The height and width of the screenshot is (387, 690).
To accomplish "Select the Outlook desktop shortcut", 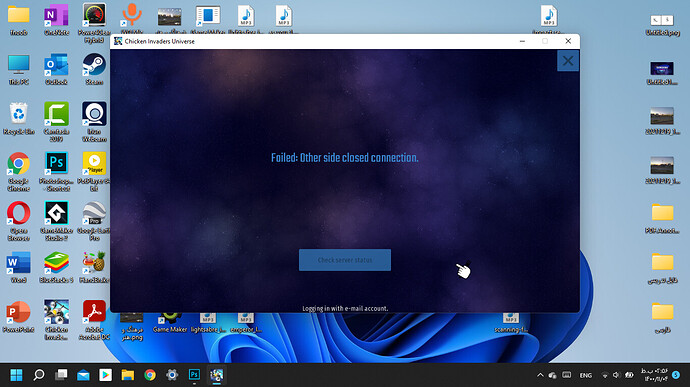I will coord(56,70).
